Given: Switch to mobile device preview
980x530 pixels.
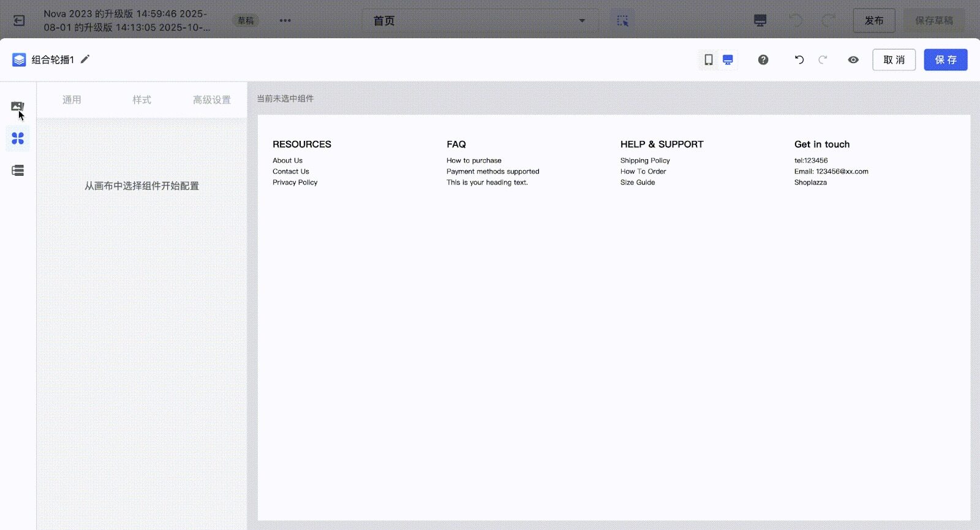Looking at the screenshot, I should click(x=709, y=59).
